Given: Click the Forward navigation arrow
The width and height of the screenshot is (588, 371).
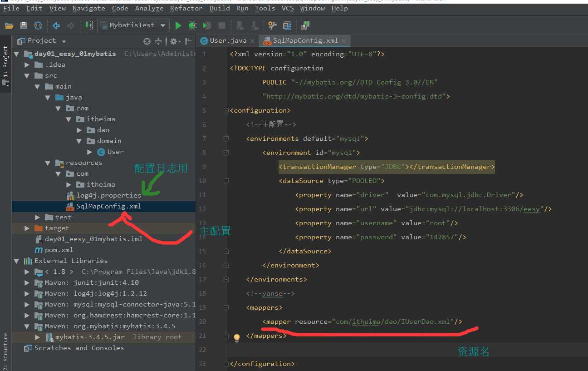Looking at the screenshot, I should pyautogui.click(x=71, y=25).
